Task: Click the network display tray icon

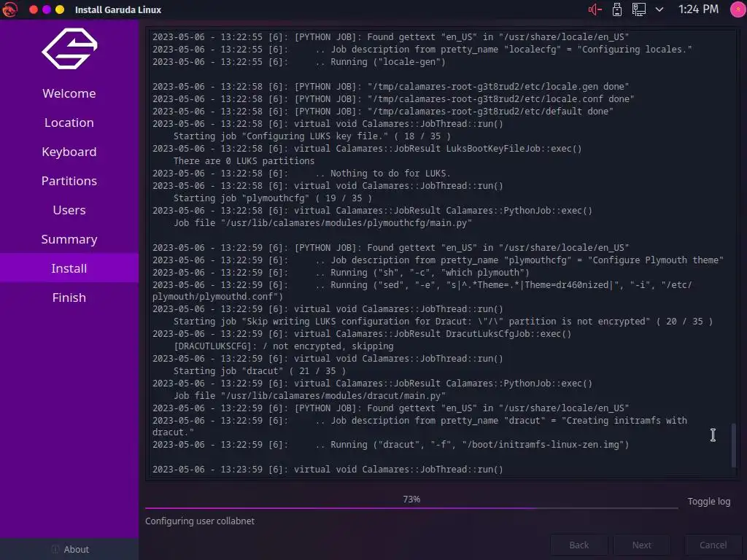Action: (x=639, y=9)
